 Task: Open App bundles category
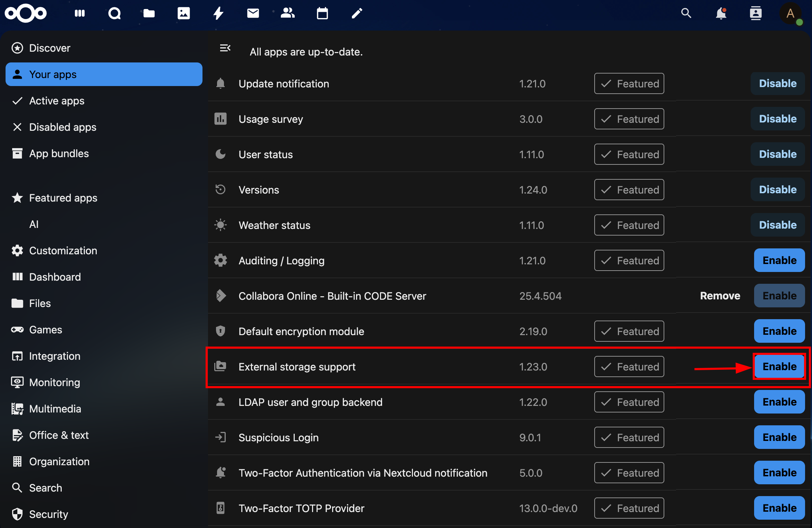104,153
